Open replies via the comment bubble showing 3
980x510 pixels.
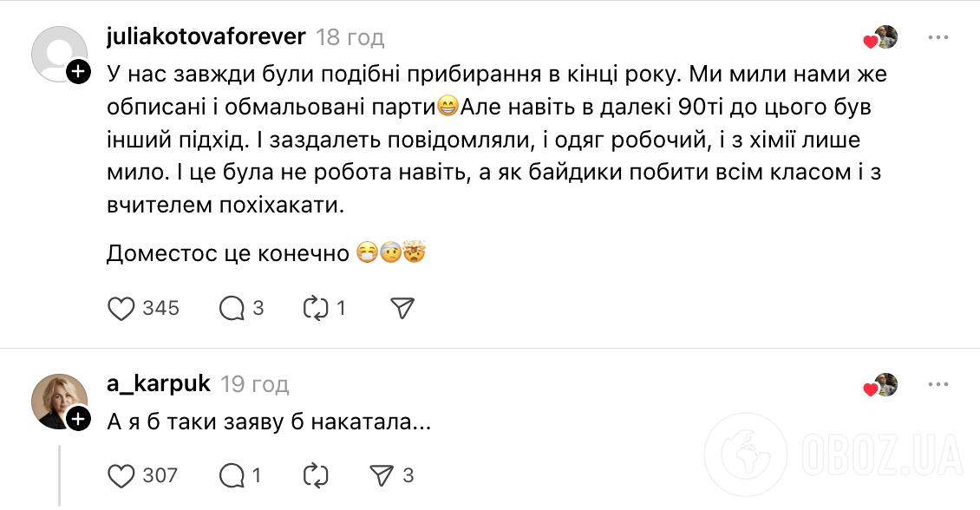[x=229, y=307]
